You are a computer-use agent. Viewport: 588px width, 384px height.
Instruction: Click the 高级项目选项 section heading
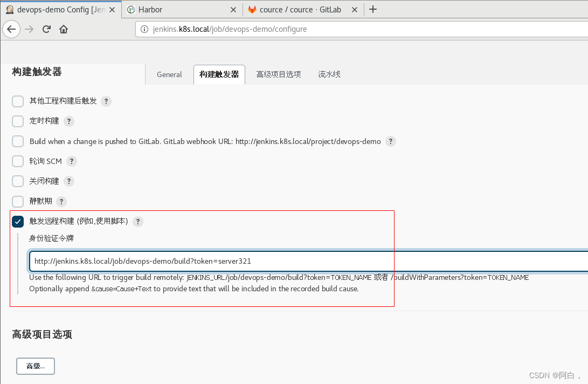[42, 334]
